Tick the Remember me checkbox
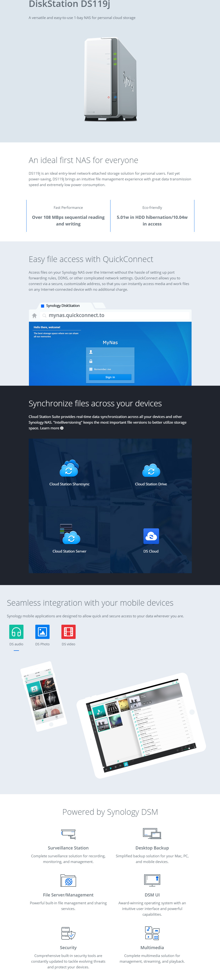 point(91,369)
